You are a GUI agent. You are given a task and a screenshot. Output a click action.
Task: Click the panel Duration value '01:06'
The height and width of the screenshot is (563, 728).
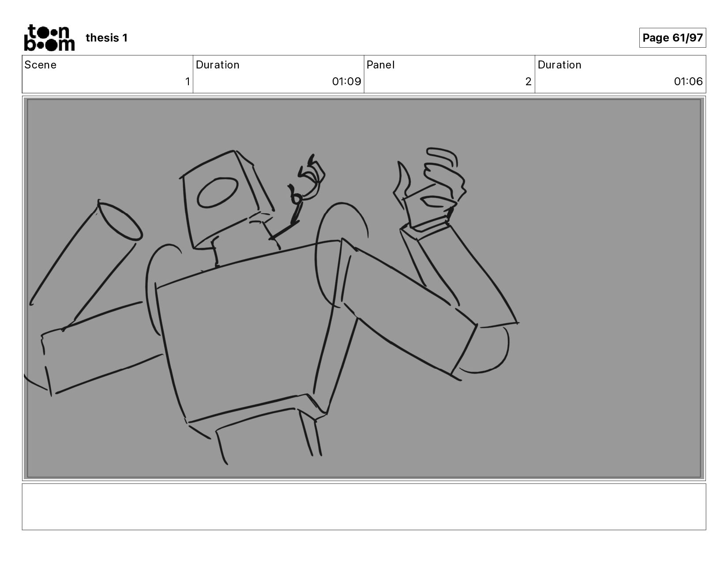[688, 82]
